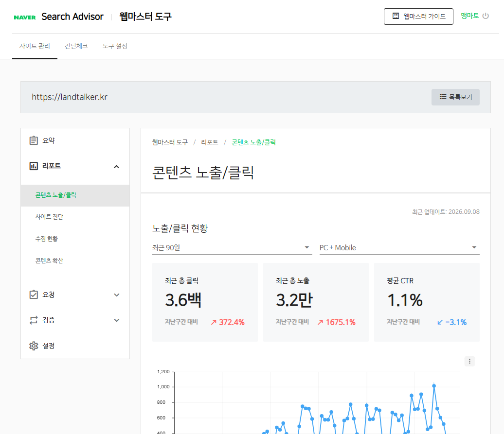Click 콘텐츠 노출/클릭 breadcrumb
The width and height of the screenshot is (504, 434).
253,142
